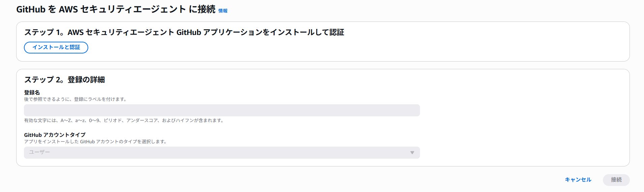Focus the 登録名 text input field
The image size is (644, 192).
point(222,110)
